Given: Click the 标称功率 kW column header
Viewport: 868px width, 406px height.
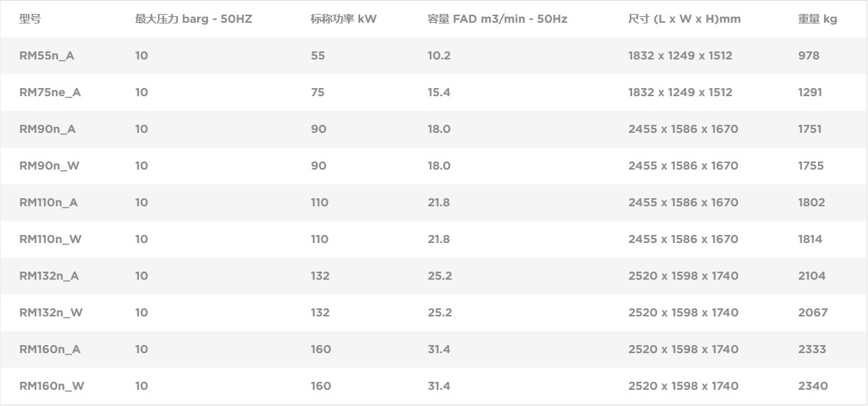Looking at the screenshot, I should point(343,19).
